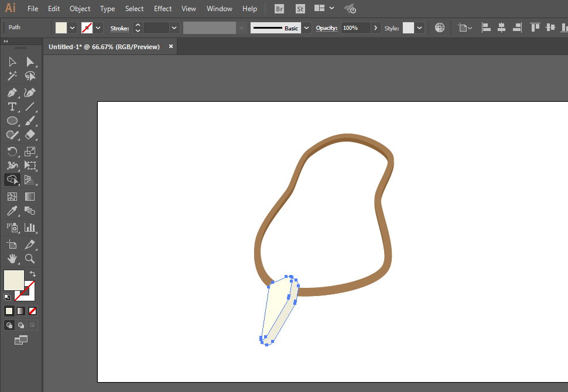568x392 pixels.
Task: Swap fill and stroke colors
Action: [x=33, y=274]
